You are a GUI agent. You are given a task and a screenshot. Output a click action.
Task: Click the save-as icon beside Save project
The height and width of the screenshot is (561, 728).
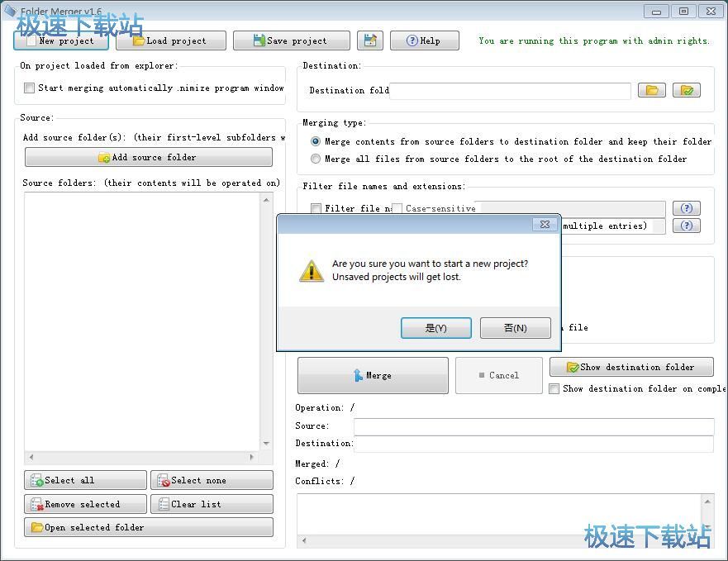(370, 40)
